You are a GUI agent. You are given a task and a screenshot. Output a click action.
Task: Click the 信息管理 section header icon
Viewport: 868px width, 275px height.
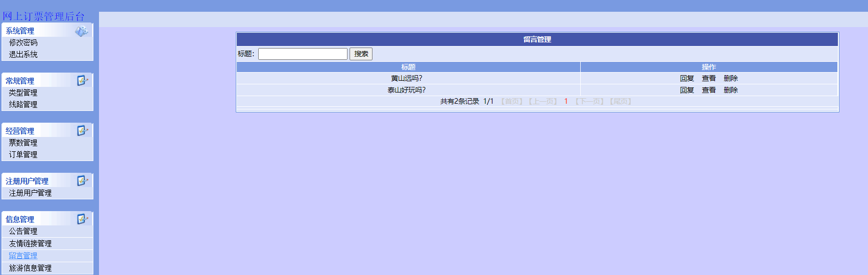coord(82,219)
